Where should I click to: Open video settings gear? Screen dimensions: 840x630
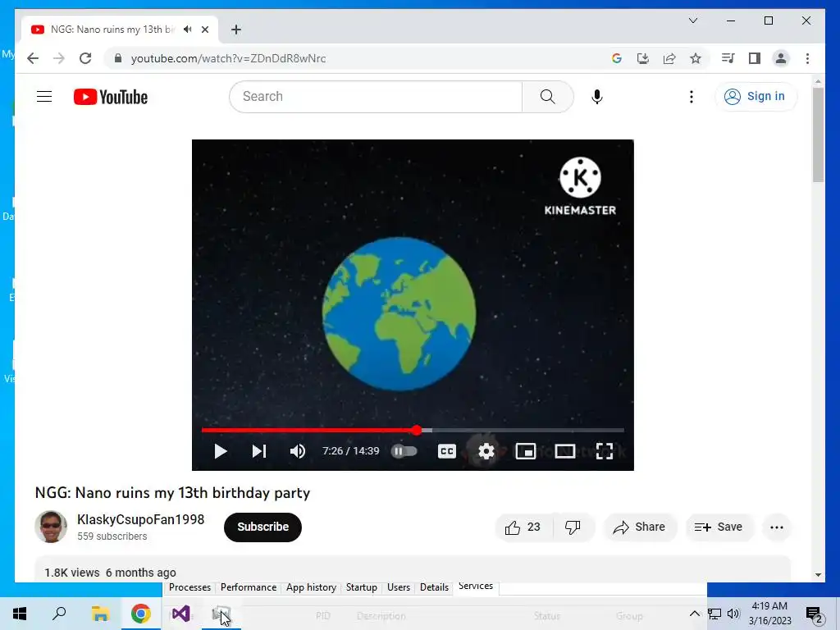click(x=486, y=451)
